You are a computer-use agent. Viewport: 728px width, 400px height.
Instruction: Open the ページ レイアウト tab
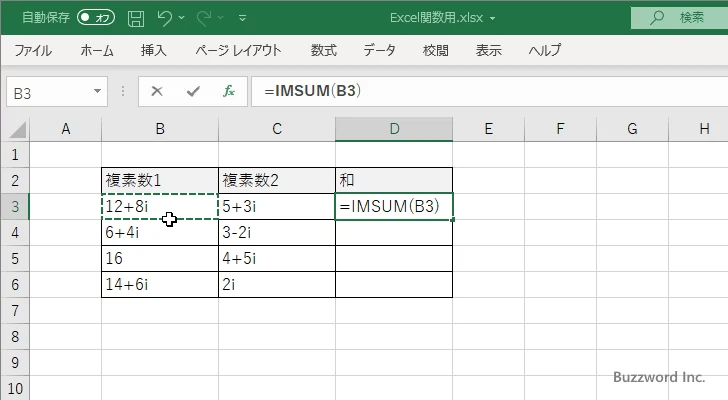[x=238, y=50]
